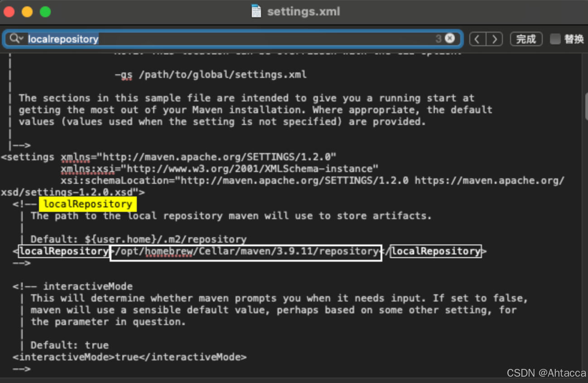Toggle the 替换 replace checkbox
Image resolution: width=588 pixels, height=383 pixels.
click(555, 39)
